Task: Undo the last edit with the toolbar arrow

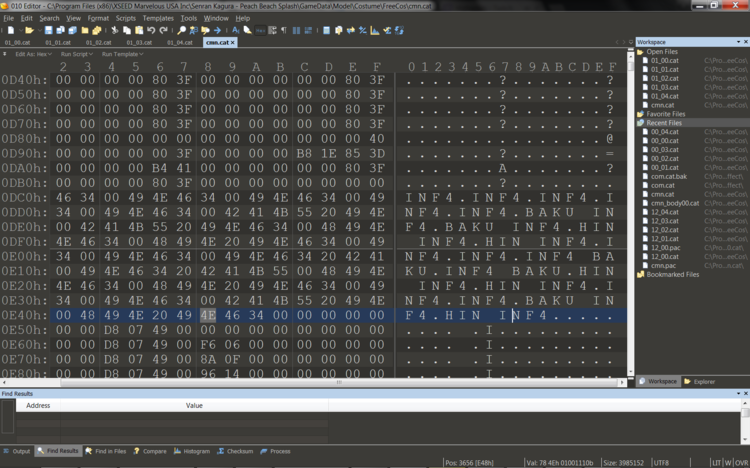Action: pyautogui.click(x=151, y=30)
